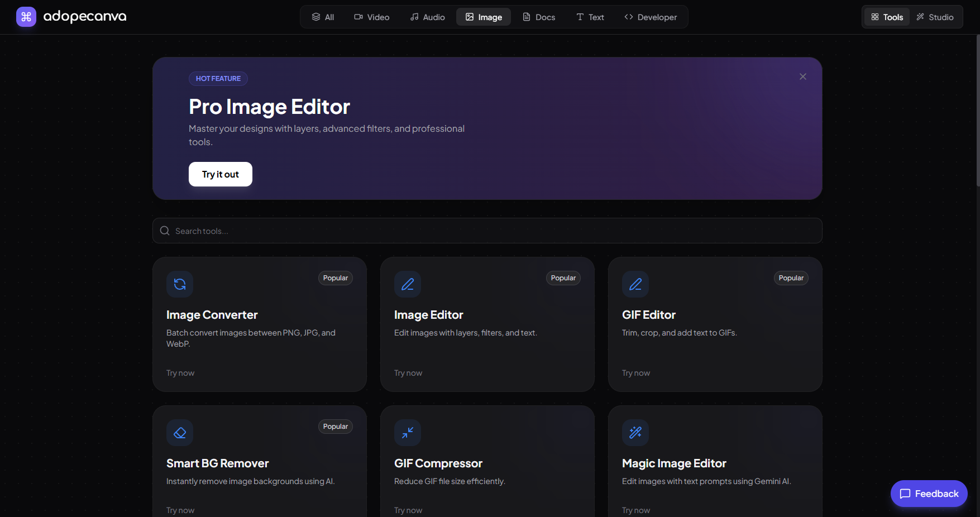Click the adopecanva command logo icon

pos(26,17)
